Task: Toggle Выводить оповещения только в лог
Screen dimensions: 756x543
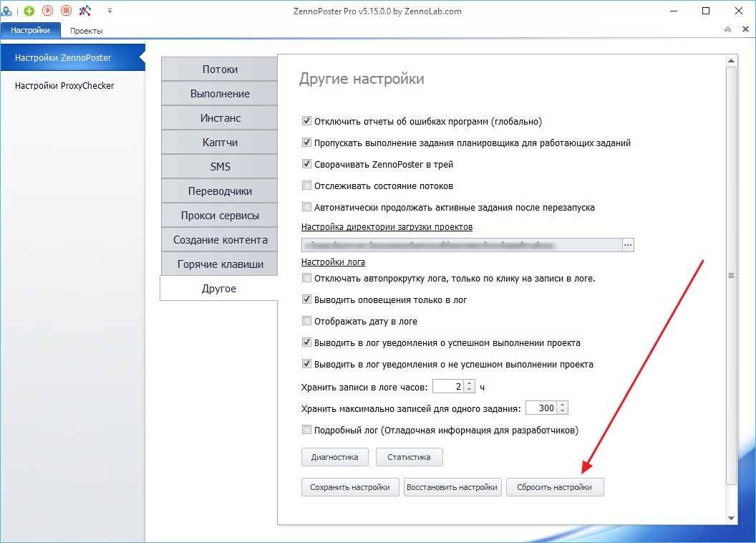Action: [306, 299]
